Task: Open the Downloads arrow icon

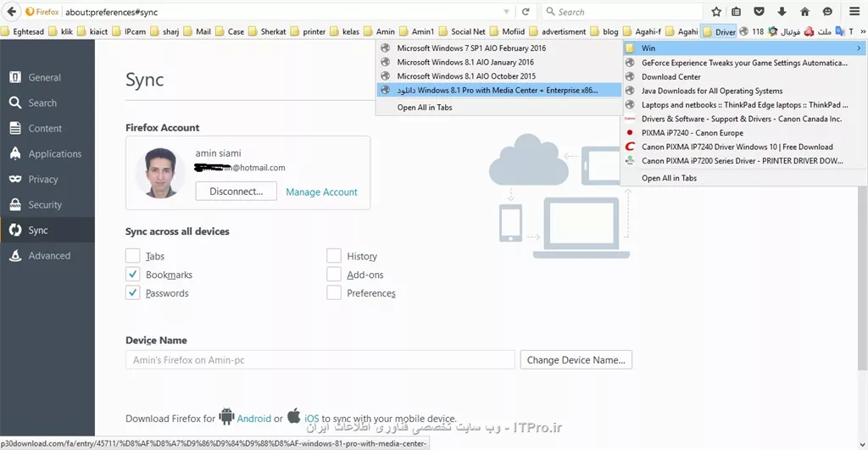Action: [x=782, y=12]
